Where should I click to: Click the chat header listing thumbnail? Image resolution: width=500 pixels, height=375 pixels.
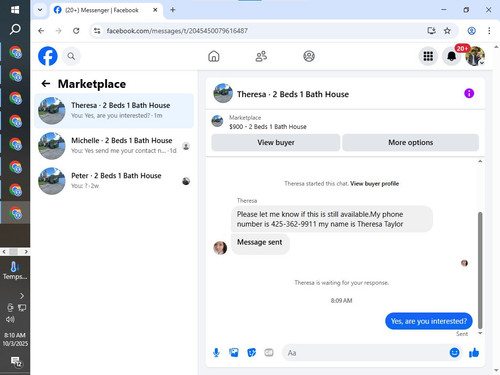223,93
